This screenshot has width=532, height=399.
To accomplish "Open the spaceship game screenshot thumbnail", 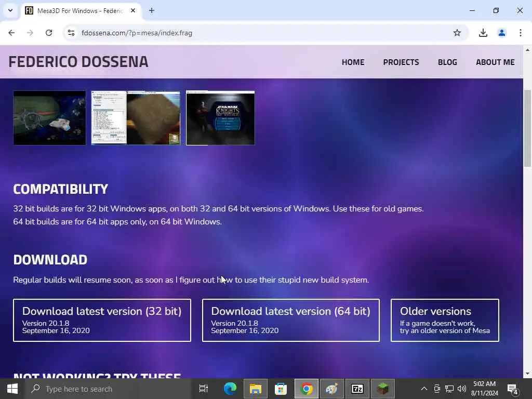I will click(49, 118).
